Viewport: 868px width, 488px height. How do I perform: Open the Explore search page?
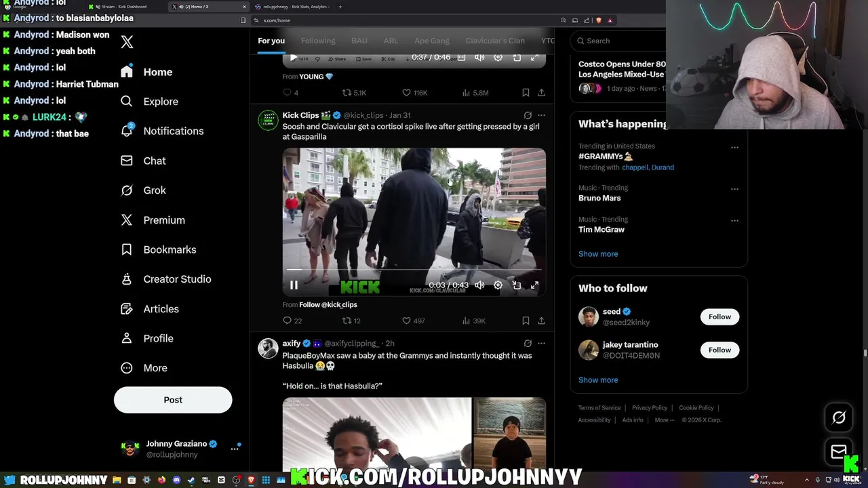coord(149,102)
